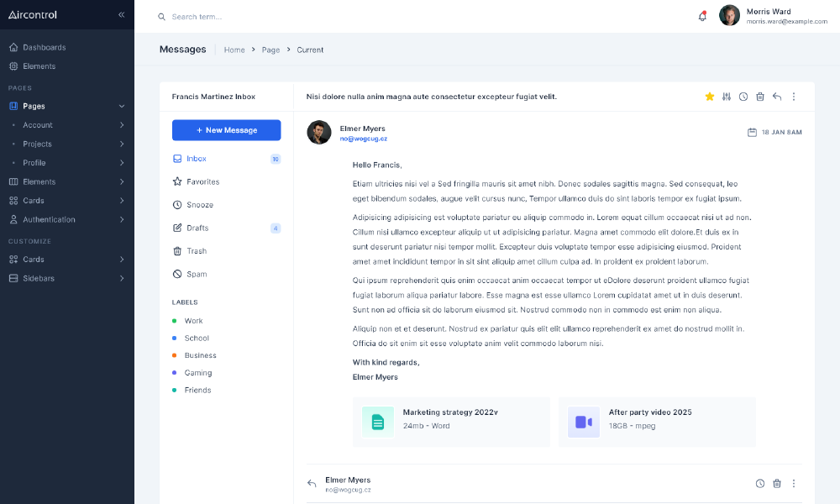Toggle the School label filter

coord(195,338)
